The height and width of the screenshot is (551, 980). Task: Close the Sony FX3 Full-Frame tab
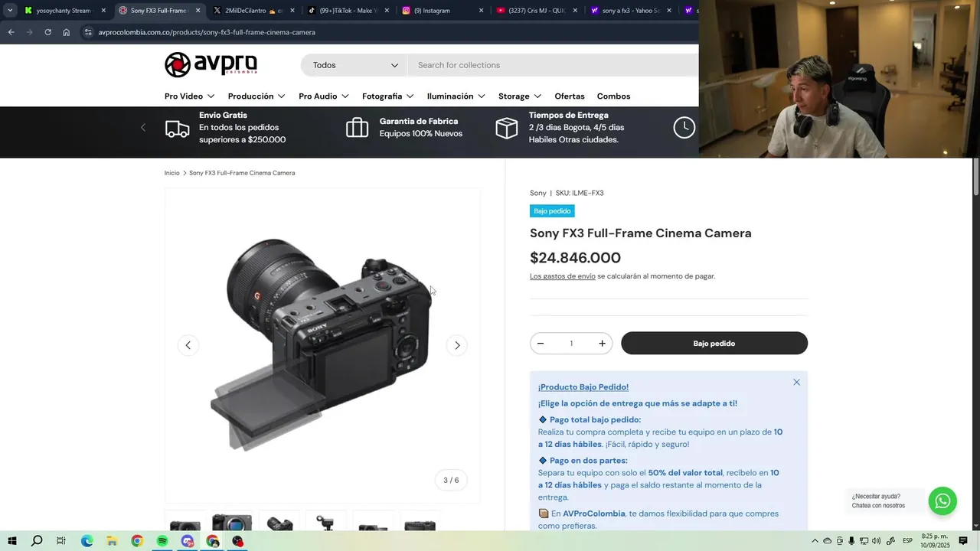click(x=198, y=11)
